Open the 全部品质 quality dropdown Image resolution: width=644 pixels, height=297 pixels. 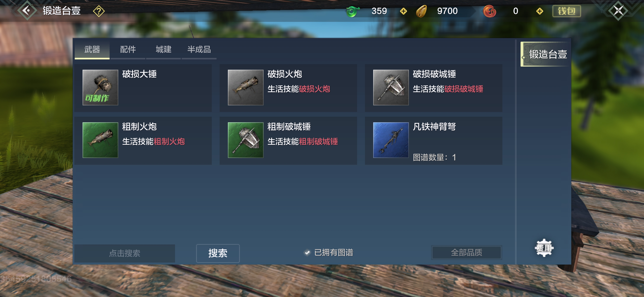[x=466, y=252]
